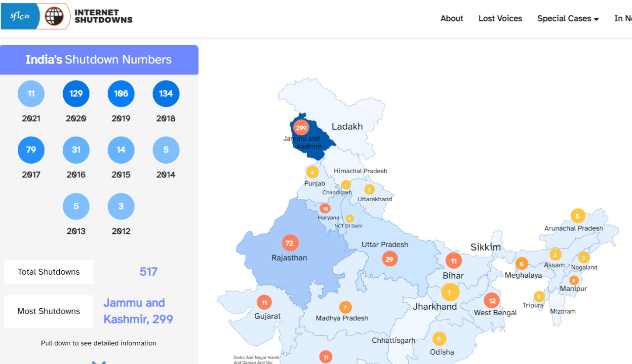The width and height of the screenshot is (632, 364).
Task: Click the 2017 circle with 79 shutdowns
Action: 31,150
